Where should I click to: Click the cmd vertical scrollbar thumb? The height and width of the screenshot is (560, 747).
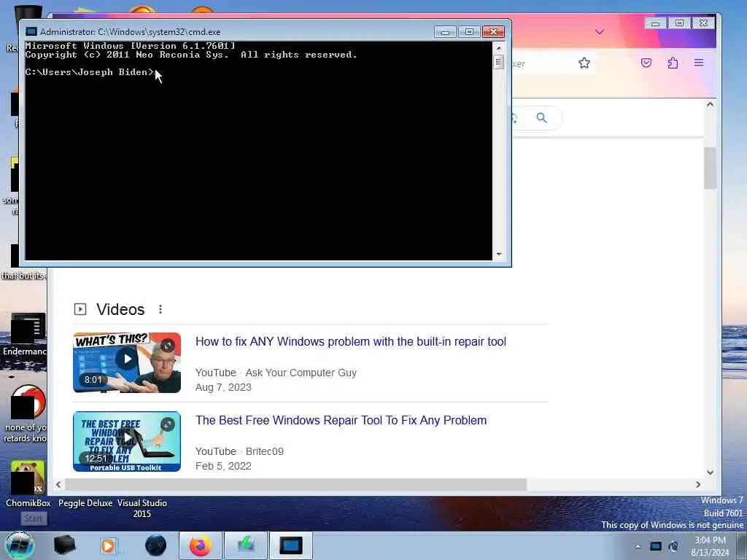499,62
